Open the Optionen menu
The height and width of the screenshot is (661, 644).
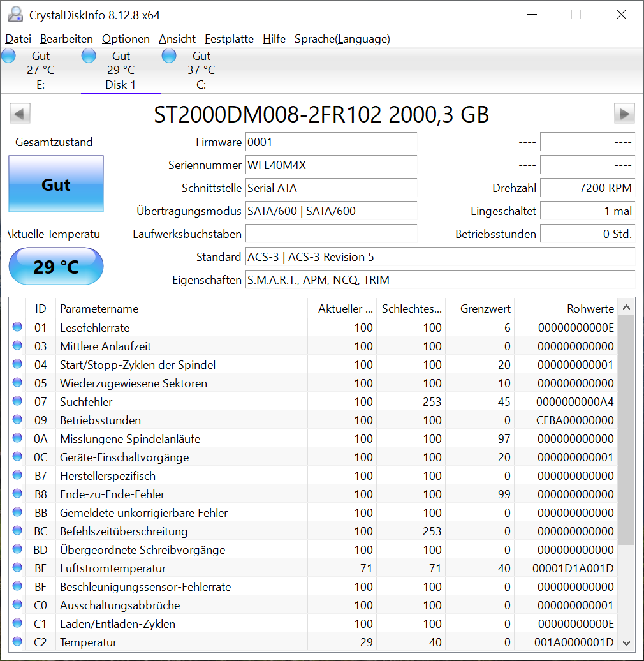[x=126, y=39]
